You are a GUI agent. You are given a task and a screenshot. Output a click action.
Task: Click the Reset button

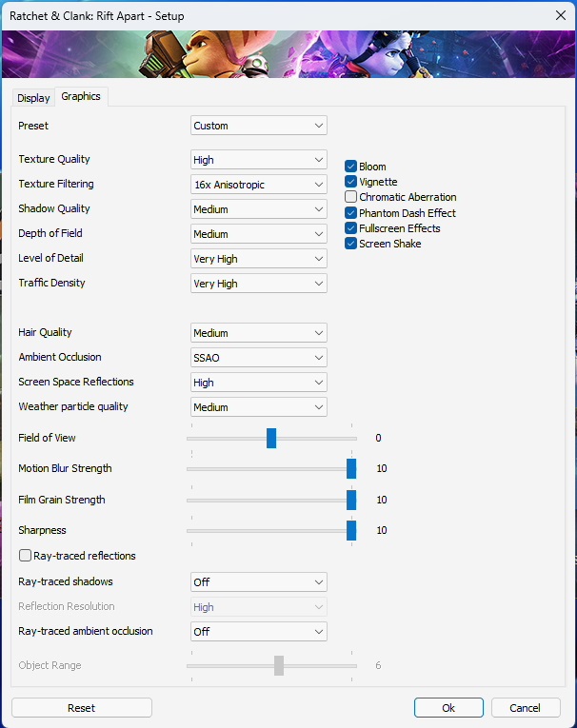[x=82, y=708]
